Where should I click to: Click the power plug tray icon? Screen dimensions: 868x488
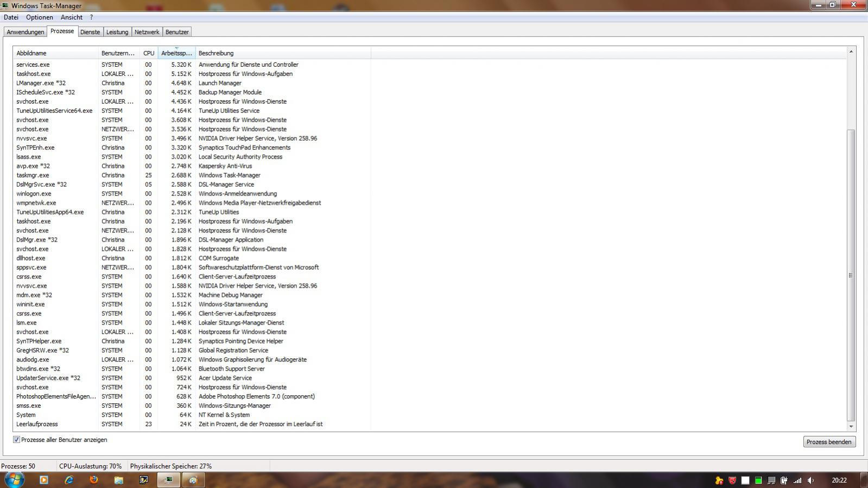784,480
